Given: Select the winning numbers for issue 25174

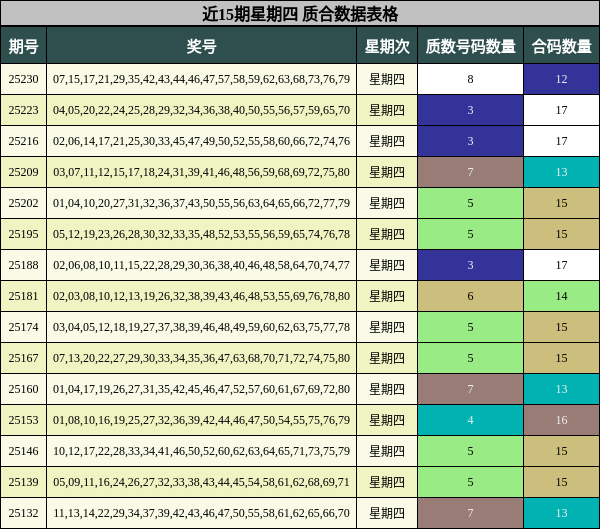Looking at the screenshot, I should [x=201, y=327].
